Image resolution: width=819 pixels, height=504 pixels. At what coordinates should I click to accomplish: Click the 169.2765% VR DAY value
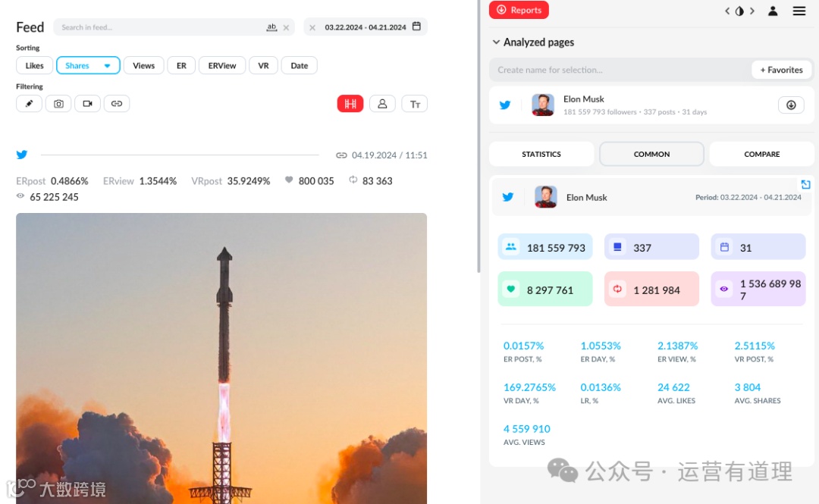pos(529,387)
